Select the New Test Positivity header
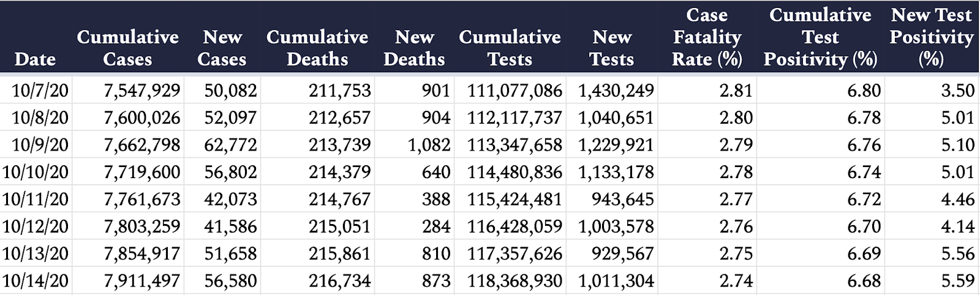 tap(932, 37)
